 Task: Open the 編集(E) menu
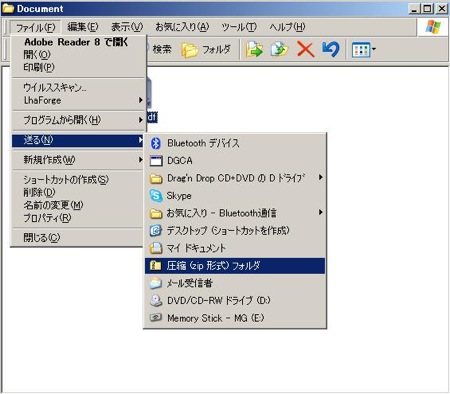pyautogui.click(x=83, y=27)
